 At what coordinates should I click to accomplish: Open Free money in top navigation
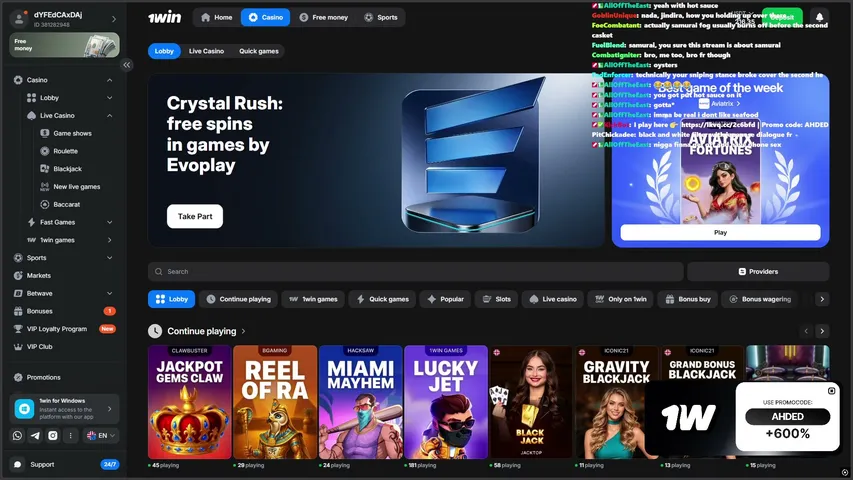[324, 17]
